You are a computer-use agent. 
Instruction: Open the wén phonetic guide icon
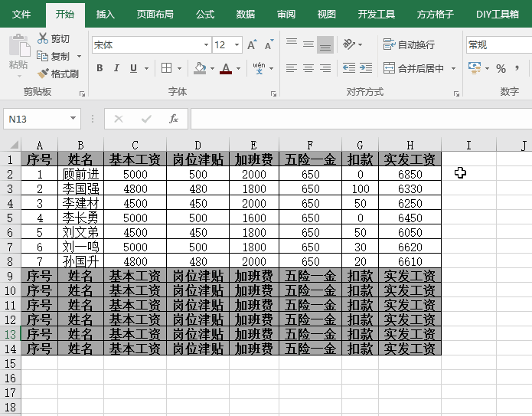click(x=259, y=68)
